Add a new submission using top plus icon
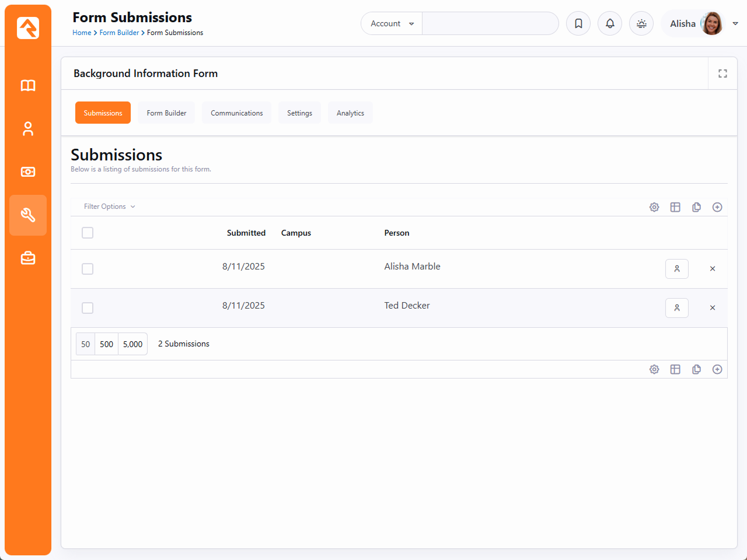Image resolution: width=747 pixels, height=560 pixels. pos(717,207)
